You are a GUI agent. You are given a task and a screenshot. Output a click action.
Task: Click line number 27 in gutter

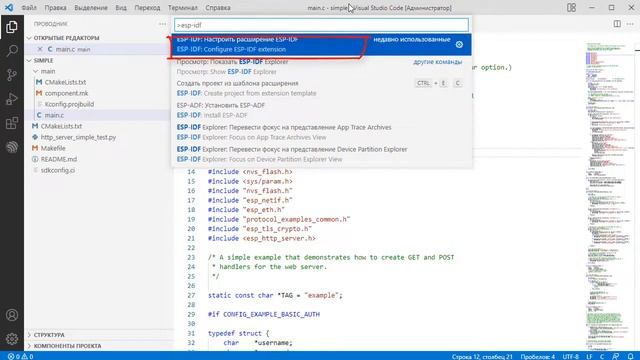[x=191, y=296]
